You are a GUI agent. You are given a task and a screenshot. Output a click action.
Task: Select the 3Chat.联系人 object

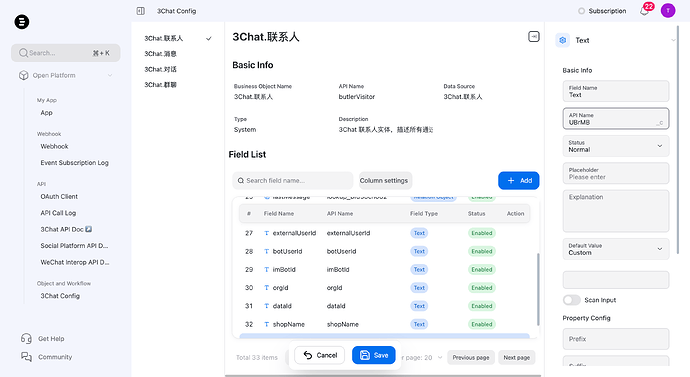point(164,39)
